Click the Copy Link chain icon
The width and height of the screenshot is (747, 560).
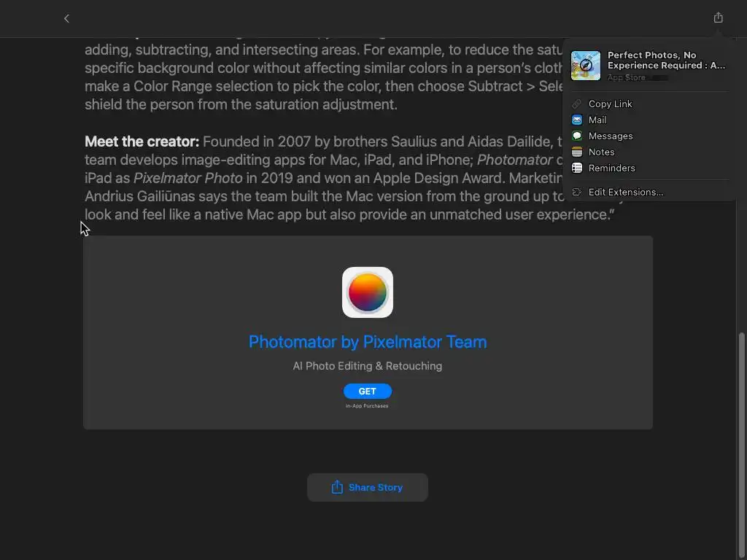click(x=576, y=104)
